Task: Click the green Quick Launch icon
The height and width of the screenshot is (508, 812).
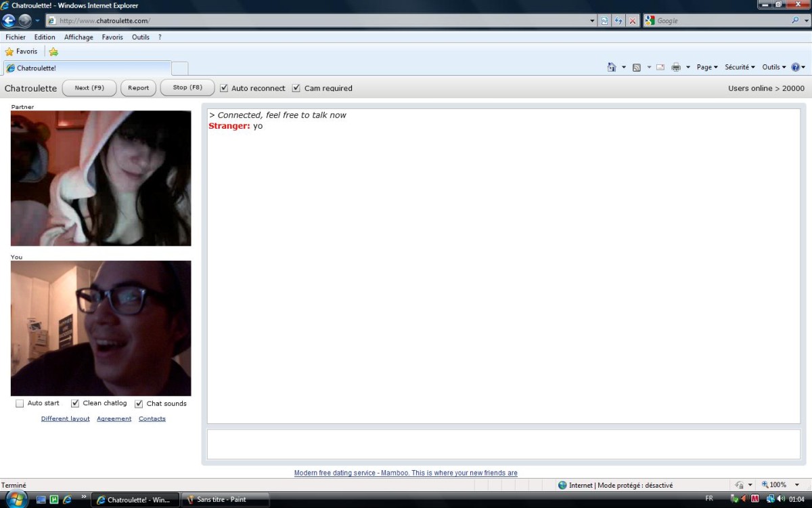Action: coord(54,500)
